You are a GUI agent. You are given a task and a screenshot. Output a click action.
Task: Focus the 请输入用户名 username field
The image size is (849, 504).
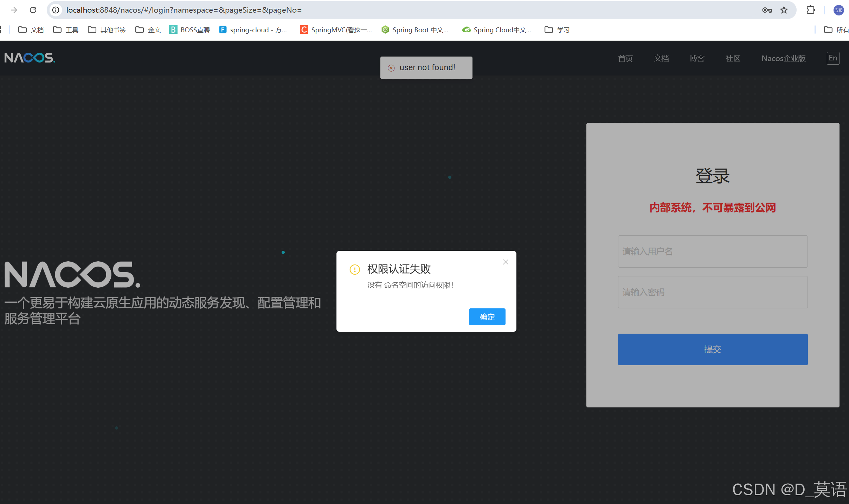pos(713,251)
